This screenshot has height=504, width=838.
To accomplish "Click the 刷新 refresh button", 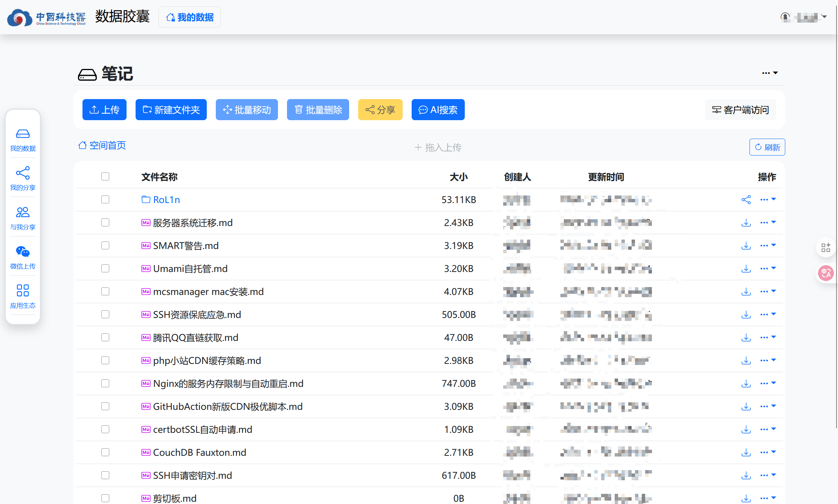I will [x=767, y=147].
